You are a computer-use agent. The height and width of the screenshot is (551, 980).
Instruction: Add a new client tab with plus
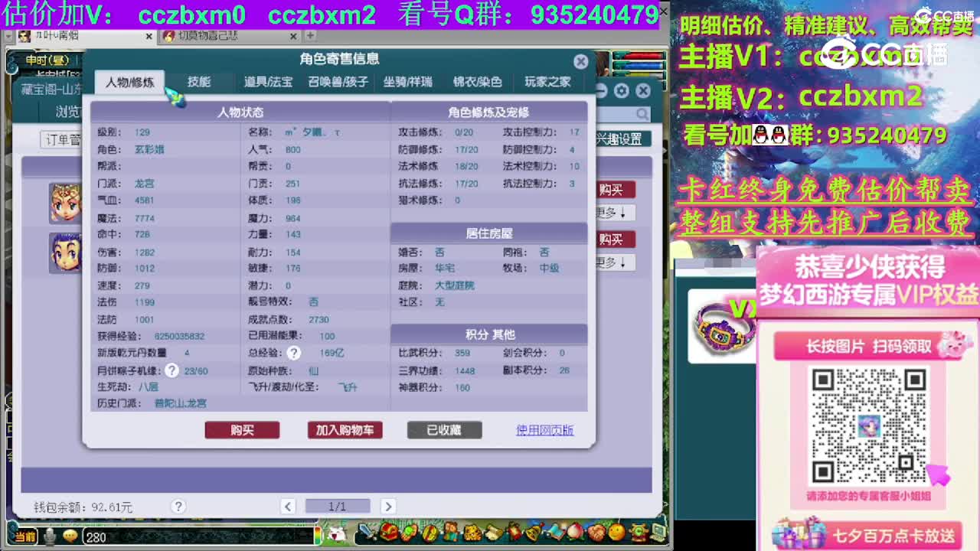[310, 35]
